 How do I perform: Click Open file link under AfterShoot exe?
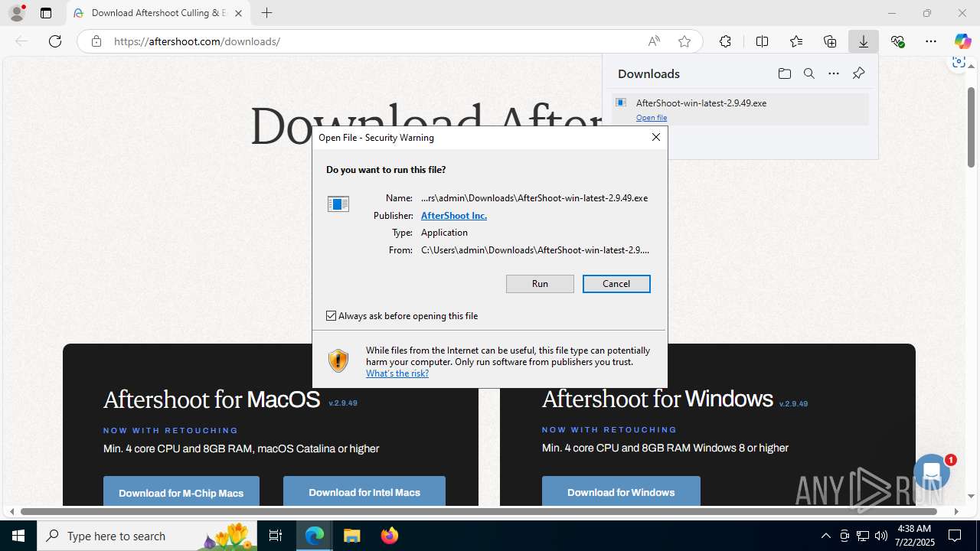point(652,117)
